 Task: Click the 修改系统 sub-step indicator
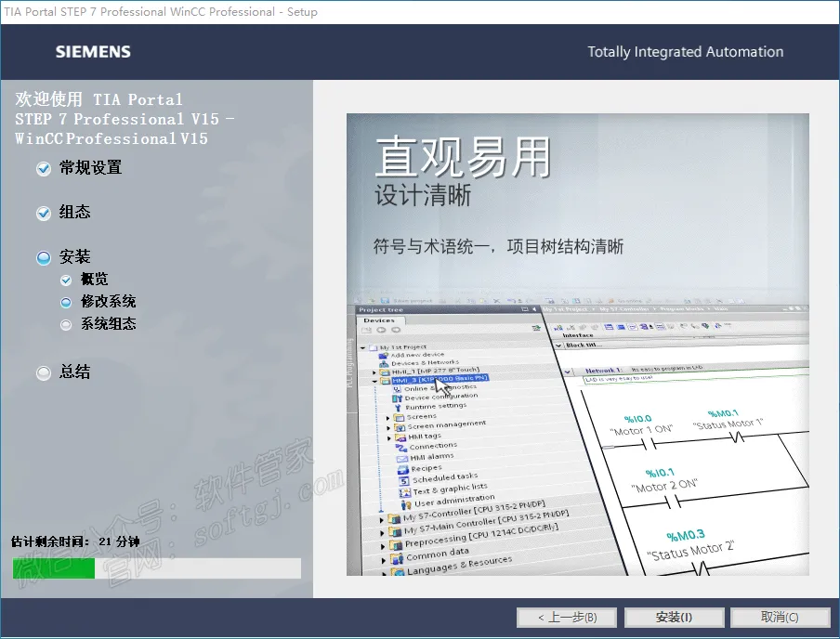pyautogui.click(x=66, y=303)
